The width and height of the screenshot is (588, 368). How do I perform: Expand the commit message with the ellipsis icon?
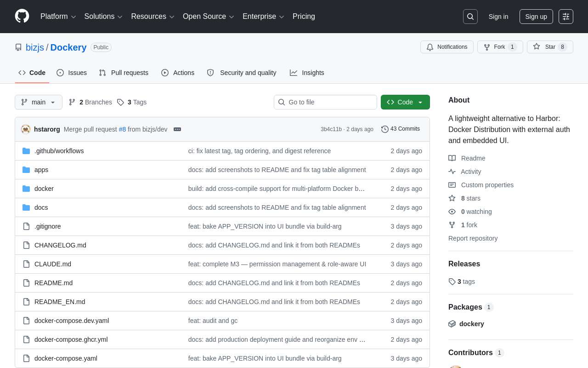(177, 129)
